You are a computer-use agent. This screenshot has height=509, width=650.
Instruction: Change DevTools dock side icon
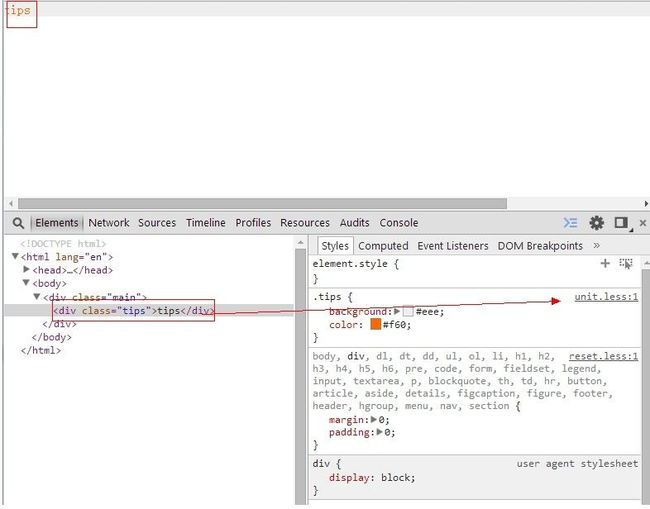click(621, 223)
